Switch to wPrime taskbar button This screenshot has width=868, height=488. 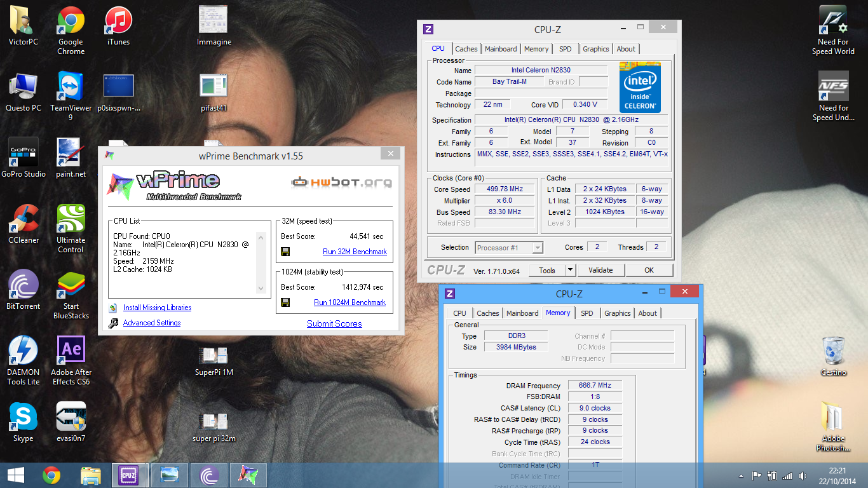(x=248, y=475)
